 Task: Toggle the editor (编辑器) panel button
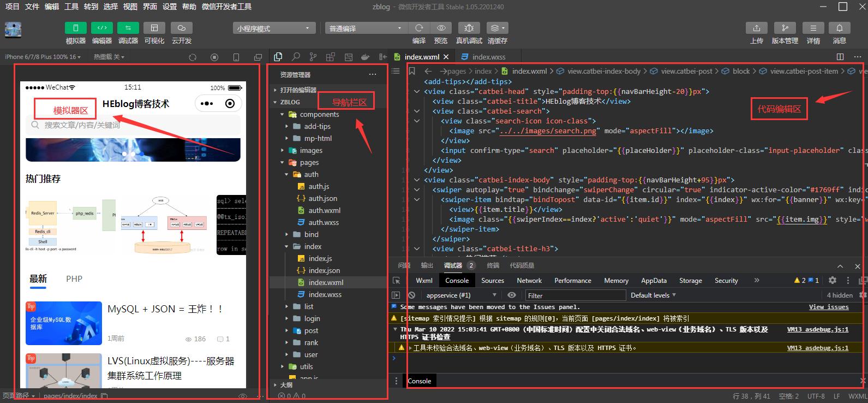click(102, 28)
